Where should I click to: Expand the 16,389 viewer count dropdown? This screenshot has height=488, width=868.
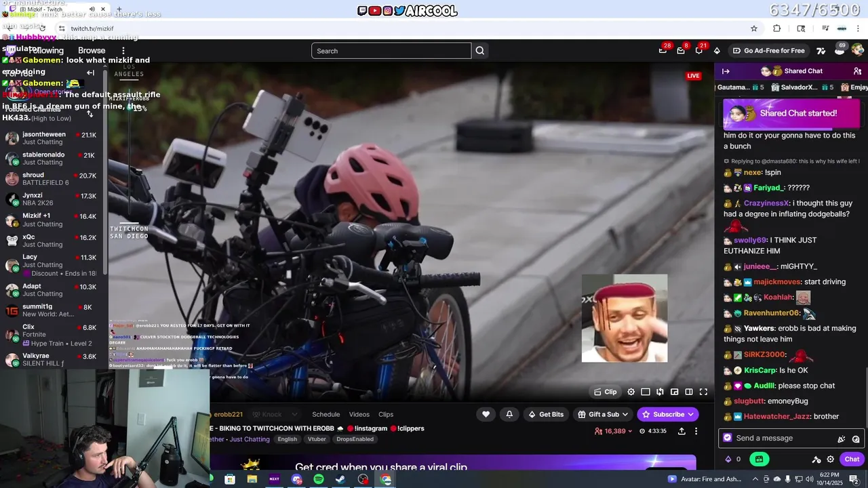pyautogui.click(x=613, y=431)
